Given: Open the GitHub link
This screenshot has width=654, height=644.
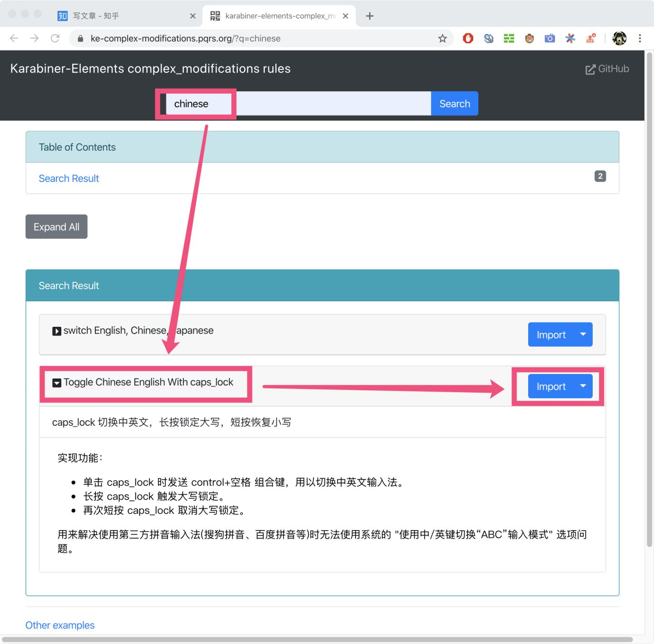Looking at the screenshot, I should point(607,69).
